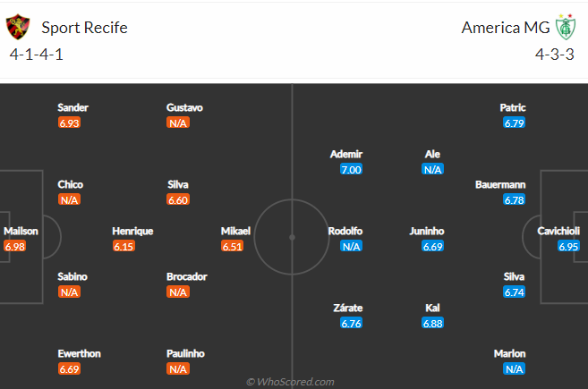Screen dimensions: 588x389
Task: Click Henrique's 6.15 rating badge
Action: (124, 246)
